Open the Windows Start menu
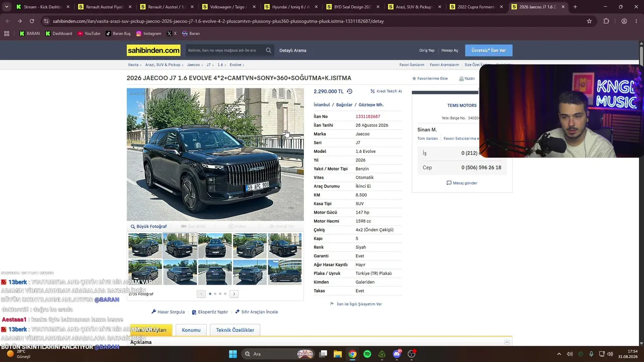This screenshot has height=362, width=644. [x=233, y=354]
